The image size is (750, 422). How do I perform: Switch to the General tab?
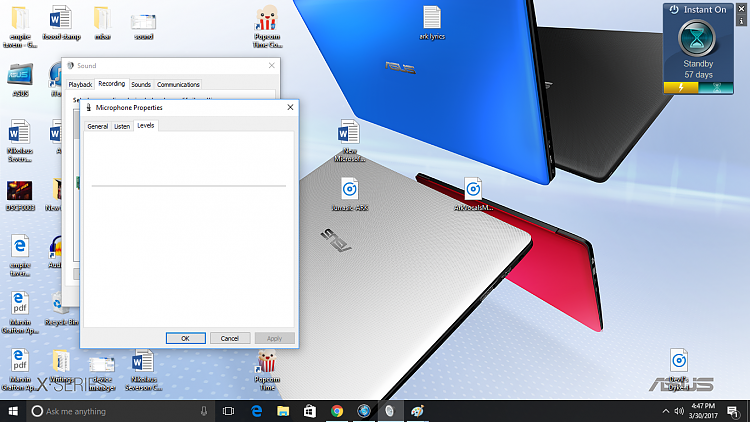97,126
